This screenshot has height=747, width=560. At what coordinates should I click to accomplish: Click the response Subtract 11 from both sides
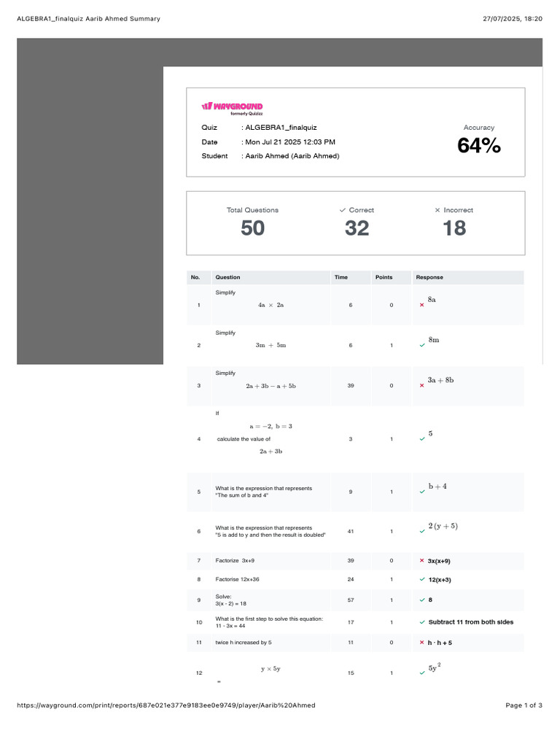(471, 622)
